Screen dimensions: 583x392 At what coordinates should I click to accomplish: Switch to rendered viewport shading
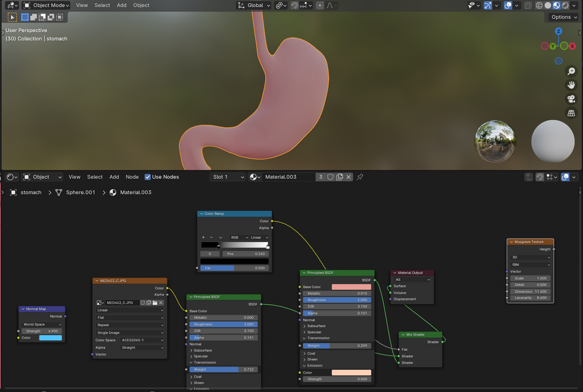click(565, 5)
